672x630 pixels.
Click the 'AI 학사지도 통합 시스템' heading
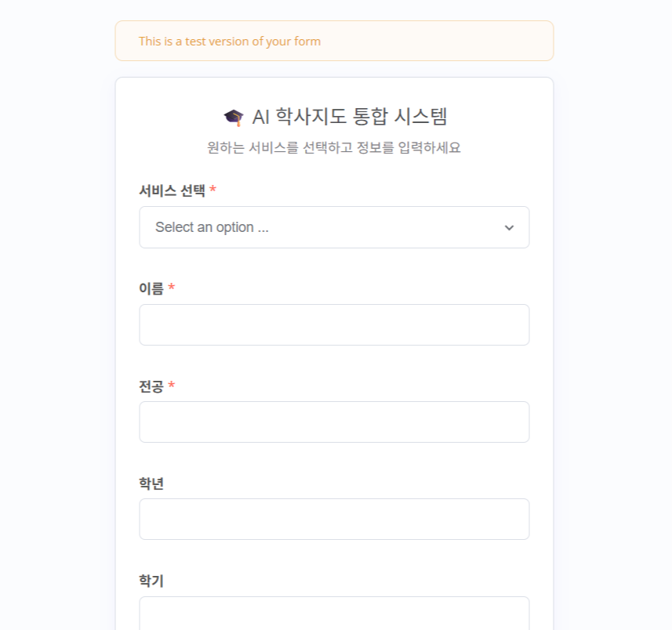pos(350,118)
